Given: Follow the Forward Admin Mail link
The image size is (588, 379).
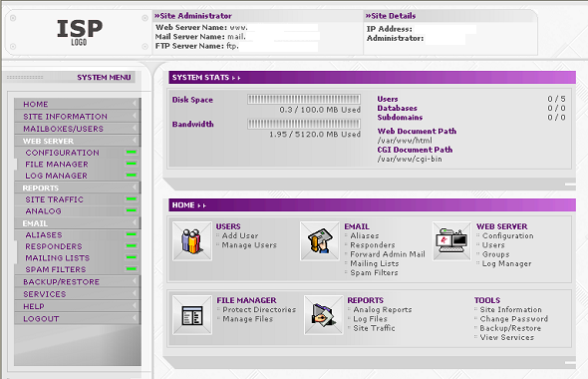Looking at the screenshot, I should (x=388, y=254).
